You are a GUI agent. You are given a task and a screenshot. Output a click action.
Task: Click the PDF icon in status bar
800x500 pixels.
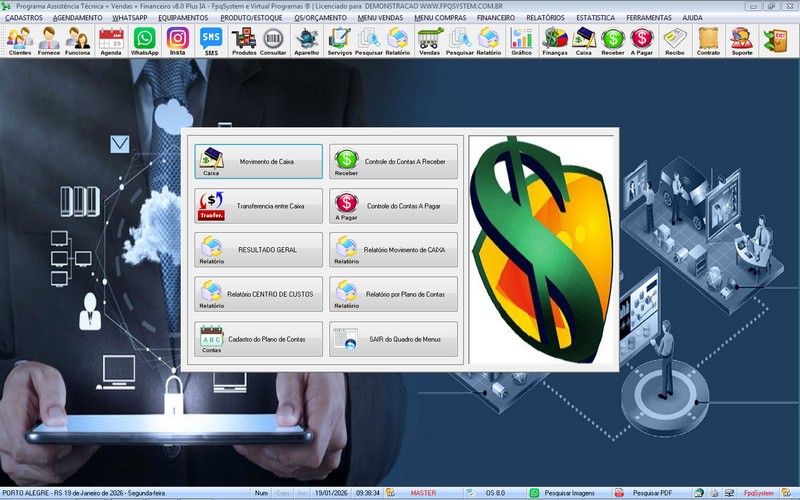(619, 493)
